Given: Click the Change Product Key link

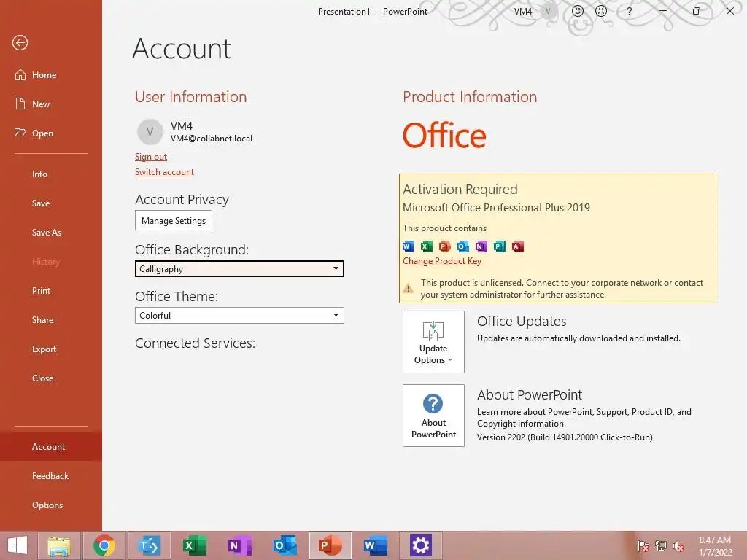Looking at the screenshot, I should click(x=442, y=261).
